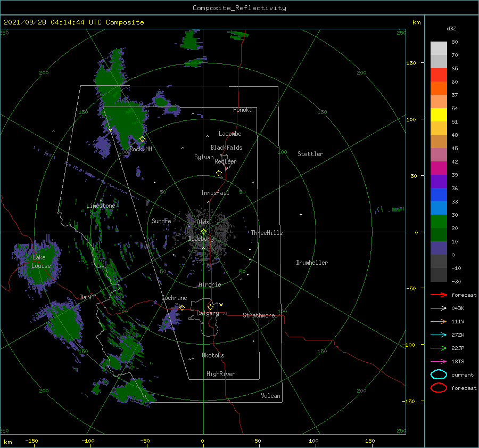Click the red forecast ellipse icon
Image resolution: width=479 pixels, height=448 pixels.
439,388
